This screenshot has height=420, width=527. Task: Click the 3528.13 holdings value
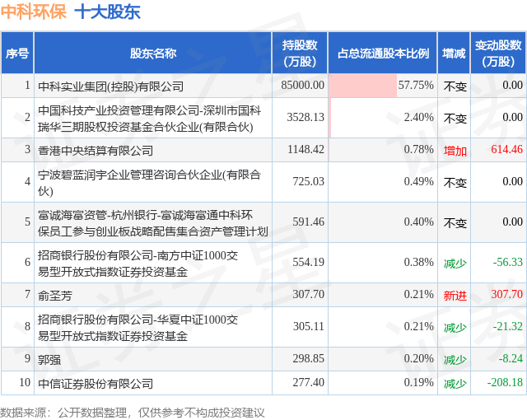click(x=305, y=117)
